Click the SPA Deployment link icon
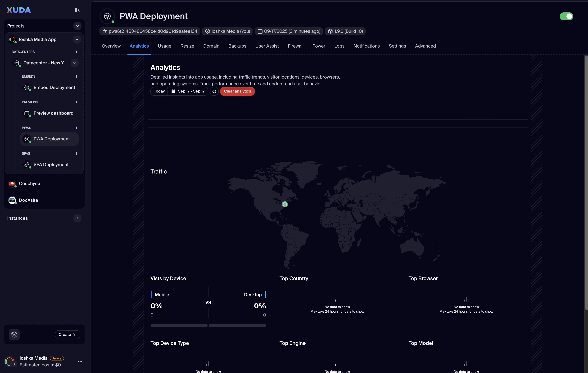Screen dimensions: 588x373 27,165
